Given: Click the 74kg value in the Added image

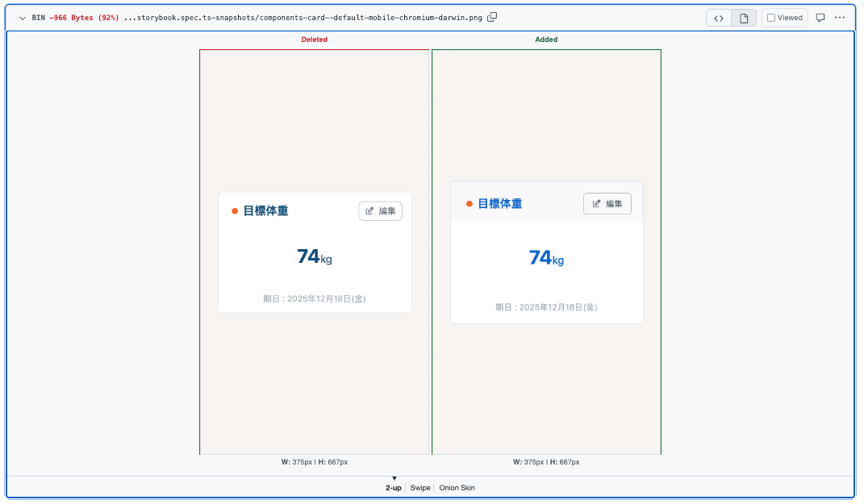Looking at the screenshot, I should pyautogui.click(x=546, y=258).
